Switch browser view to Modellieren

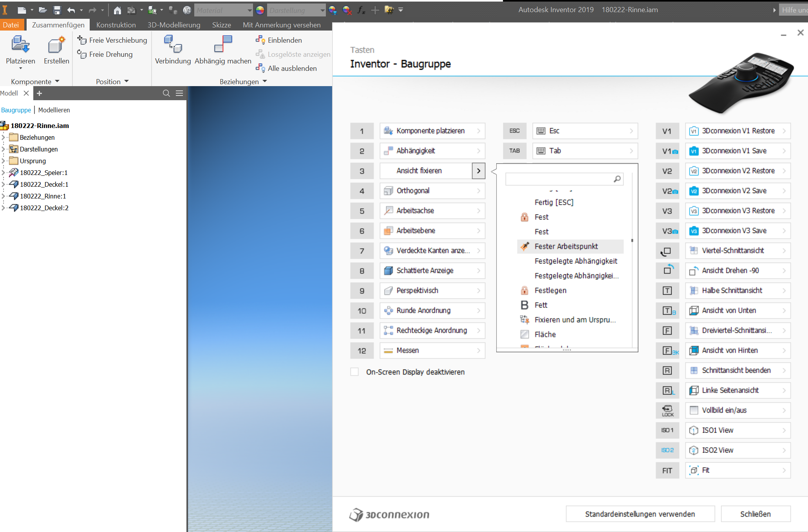(54, 110)
